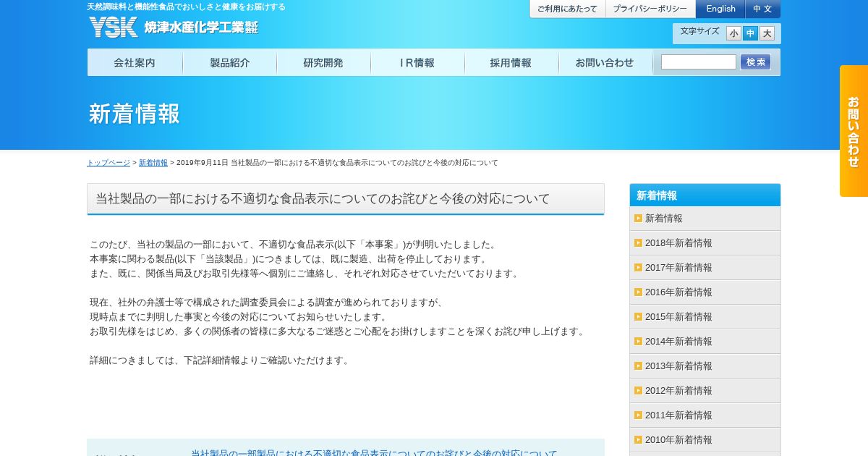
Task: Click the 文字サイズ label
Action: pos(699,31)
